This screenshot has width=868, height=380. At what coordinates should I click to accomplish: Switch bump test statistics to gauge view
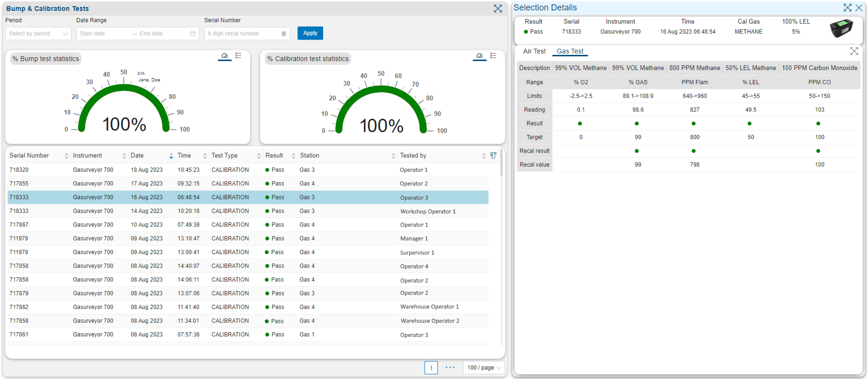coord(224,56)
